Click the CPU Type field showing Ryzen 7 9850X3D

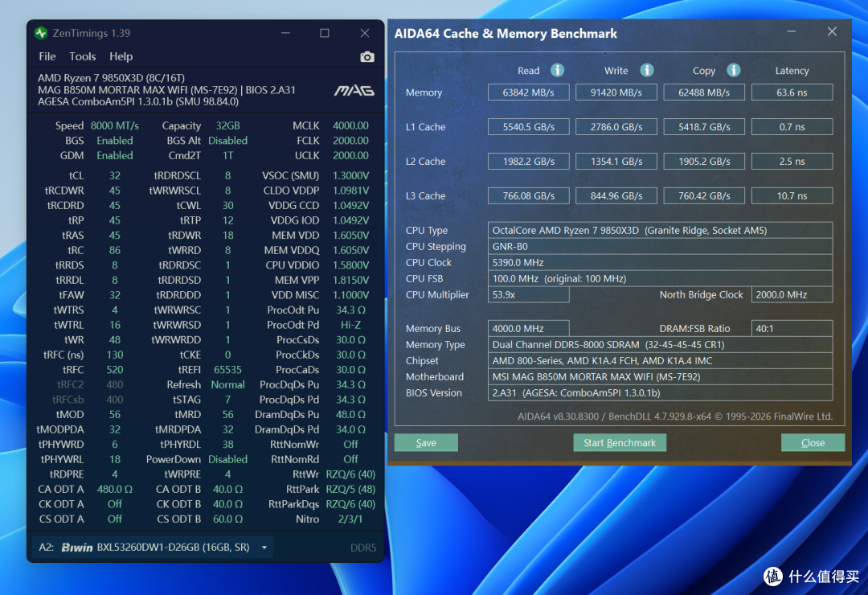(661, 231)
